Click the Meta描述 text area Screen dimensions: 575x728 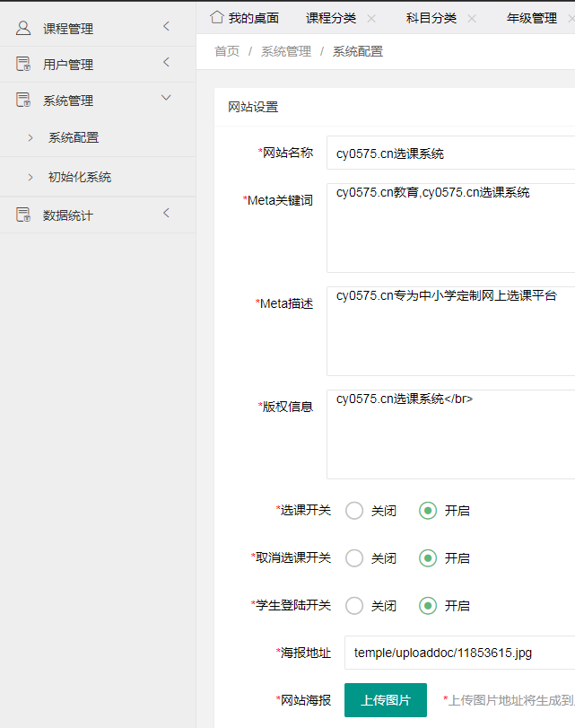450,331
